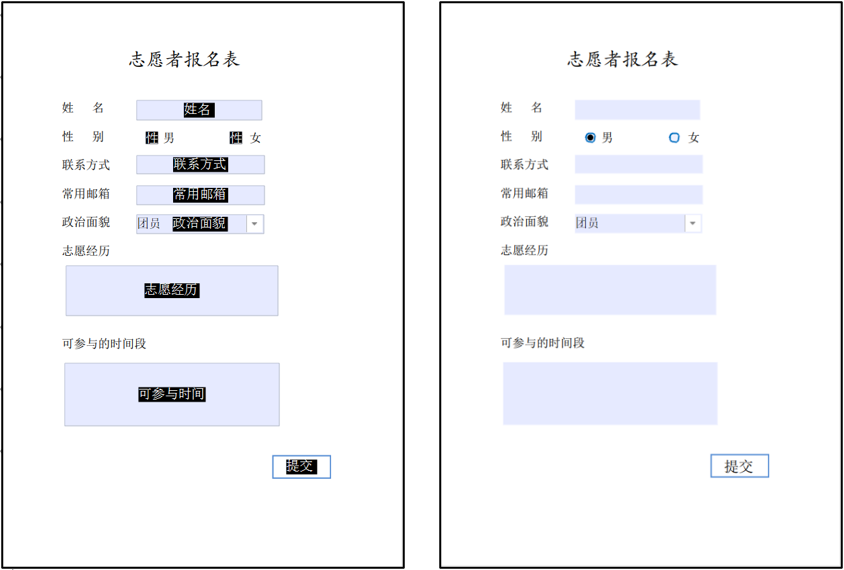Screen dimensions: 844x570
Task: Click the 常用邮箱 field in left form
Action: pos(200,195)
